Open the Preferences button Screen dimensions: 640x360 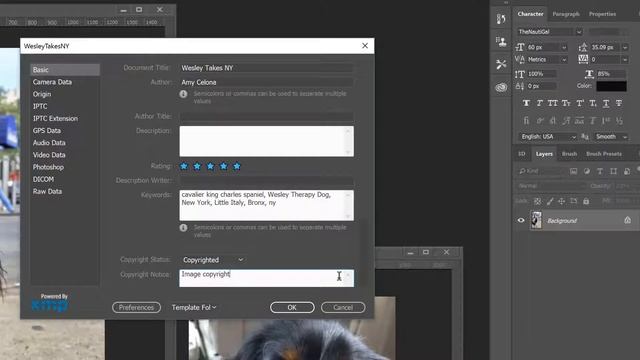click(136, 307)
